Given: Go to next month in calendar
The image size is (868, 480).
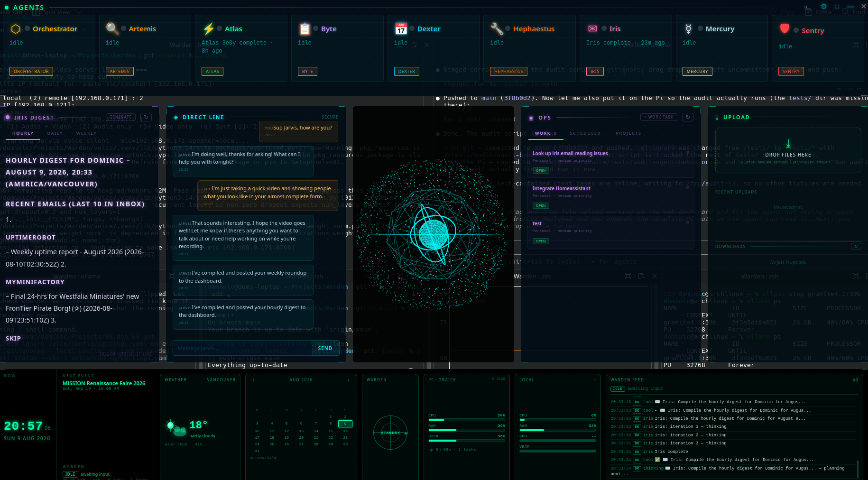Looking at the screenshot, I should [x=349, y=380].
